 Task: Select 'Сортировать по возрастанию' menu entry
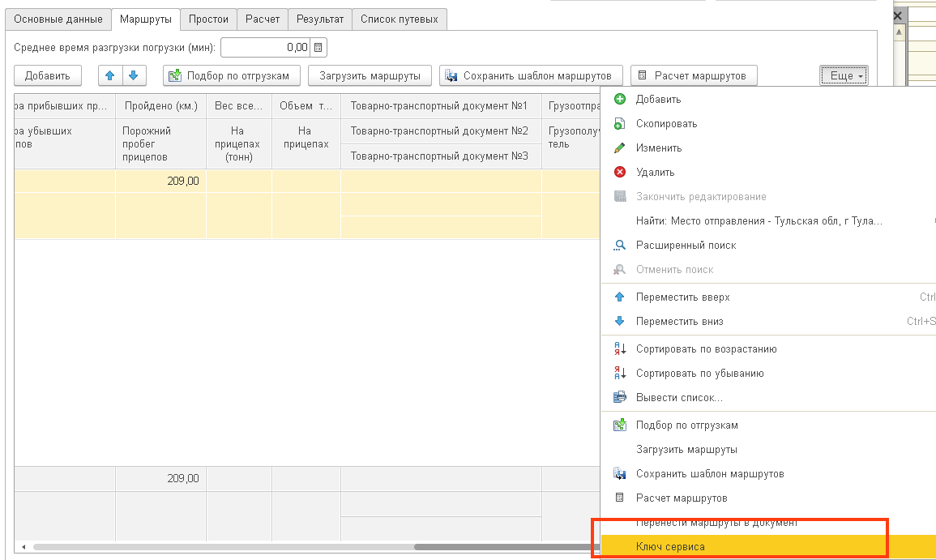click(706, 349)
